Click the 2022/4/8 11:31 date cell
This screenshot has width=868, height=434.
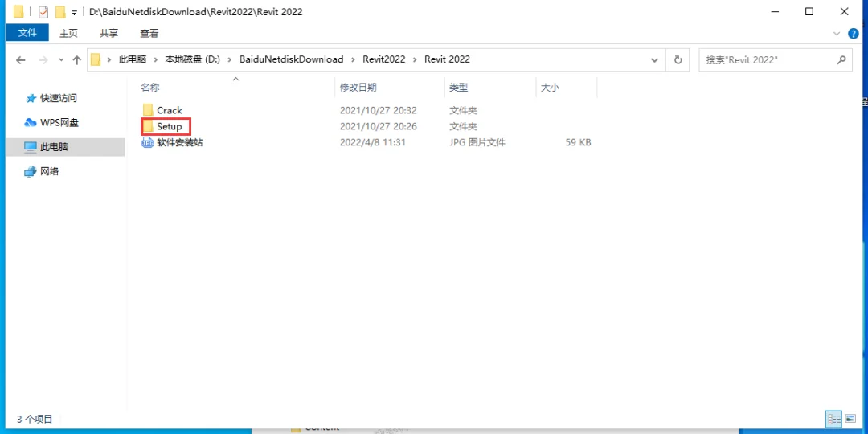point(373,143)
